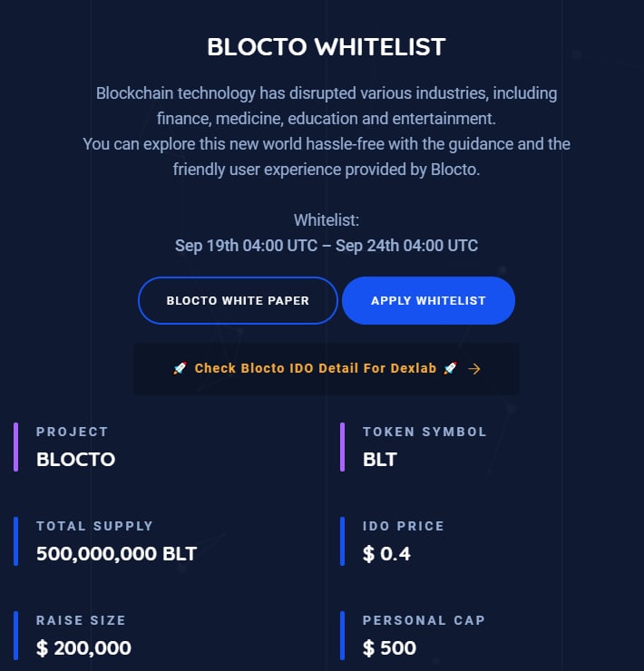
Task: Click the TOTAL SUPPLY label
Action: [x=94, y=526]
